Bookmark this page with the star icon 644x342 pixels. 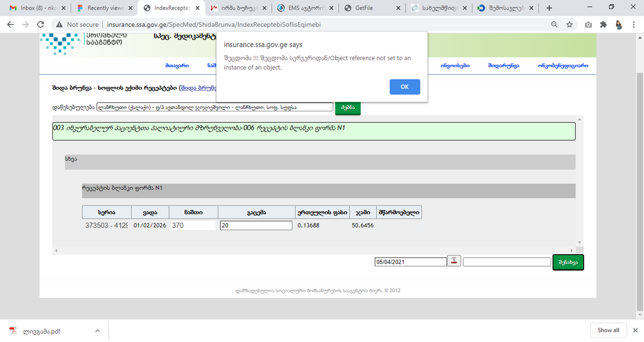pos(569,25)
